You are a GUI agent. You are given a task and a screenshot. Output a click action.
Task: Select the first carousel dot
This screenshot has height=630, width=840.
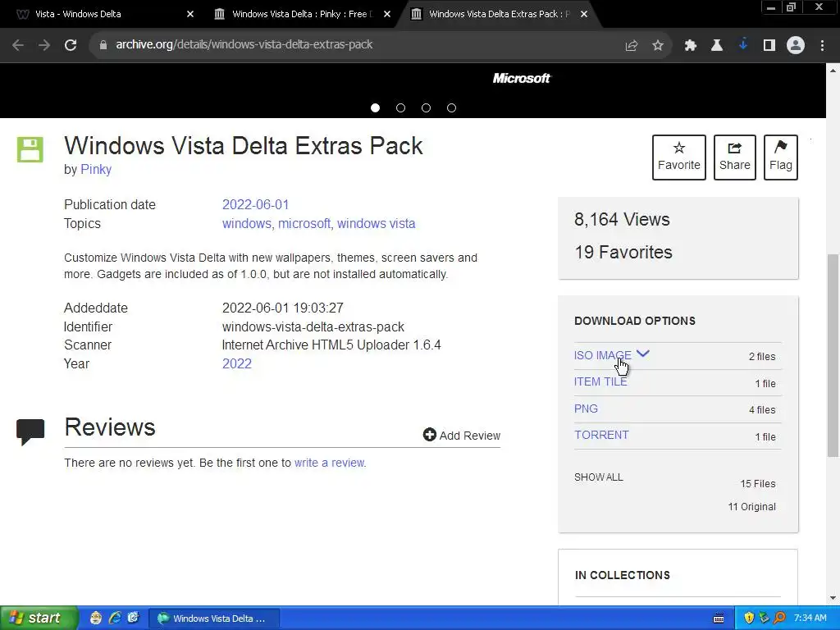point(375,107)
